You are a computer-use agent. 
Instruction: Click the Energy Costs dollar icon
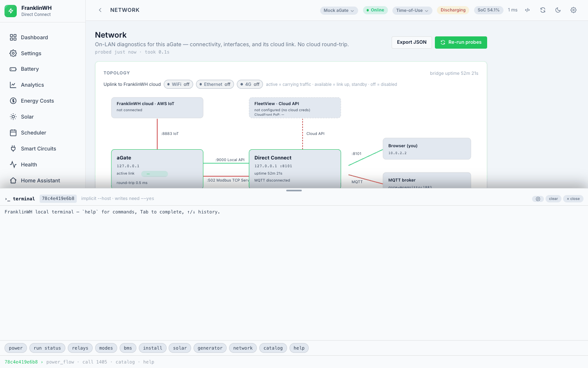pos(13,101)
